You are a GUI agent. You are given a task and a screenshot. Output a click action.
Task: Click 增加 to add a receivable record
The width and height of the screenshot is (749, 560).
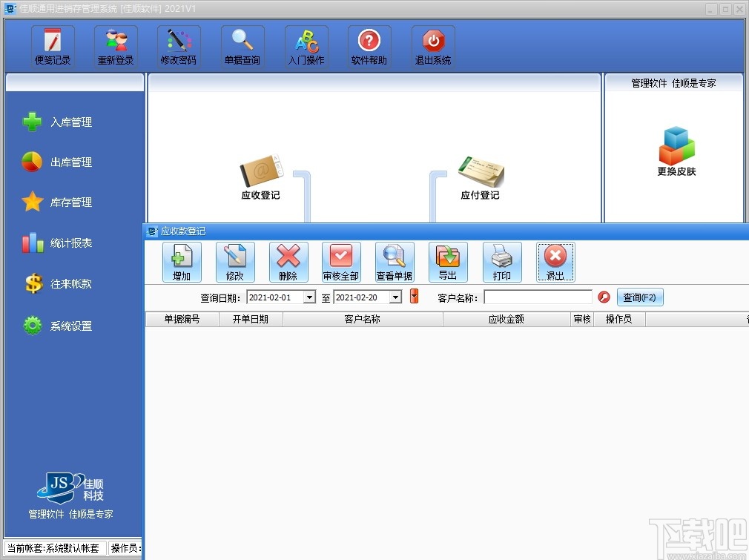182,263
